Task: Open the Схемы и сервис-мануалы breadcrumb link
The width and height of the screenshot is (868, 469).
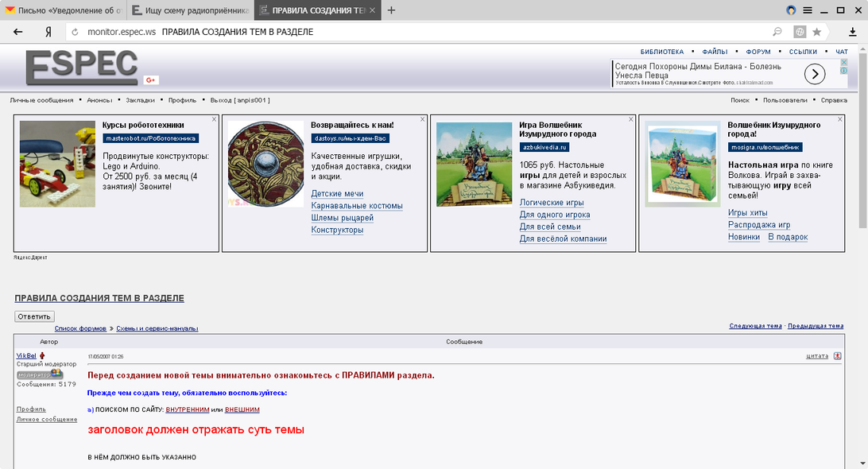Action: (157, 328)
